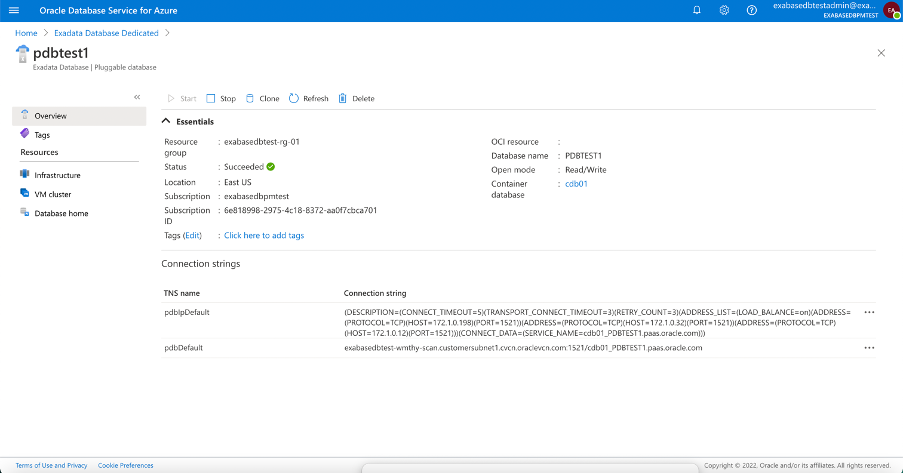Close the pdbtest1 blade
Screen dimensions: 904x474
(881, 53)
